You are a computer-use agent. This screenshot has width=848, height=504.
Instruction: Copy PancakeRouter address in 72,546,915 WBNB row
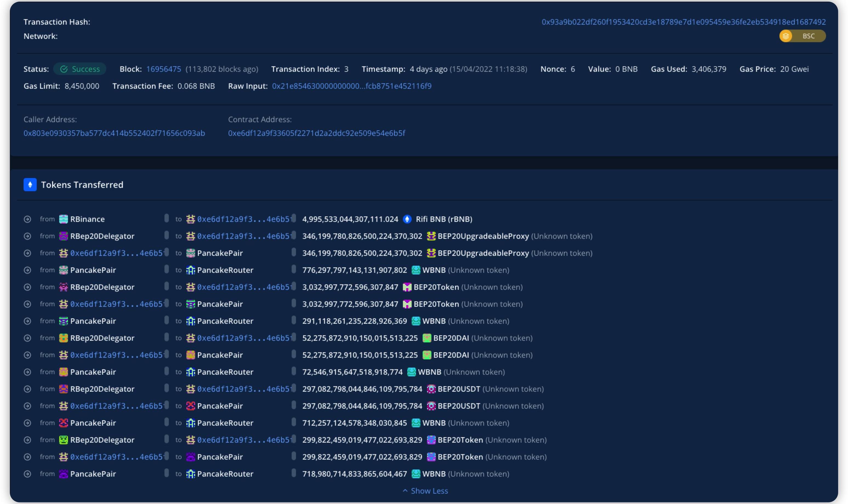[294, 371]
